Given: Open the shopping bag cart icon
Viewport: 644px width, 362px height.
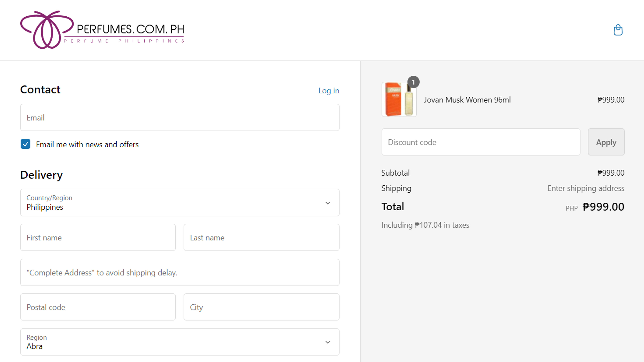Looking at the screenshot, I should (x=618, y=30).
